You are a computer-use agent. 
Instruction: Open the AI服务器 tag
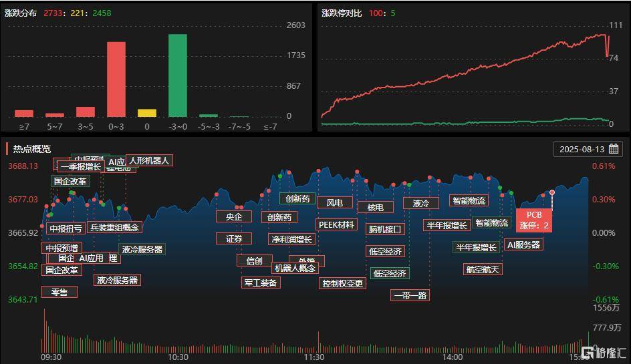523,244
